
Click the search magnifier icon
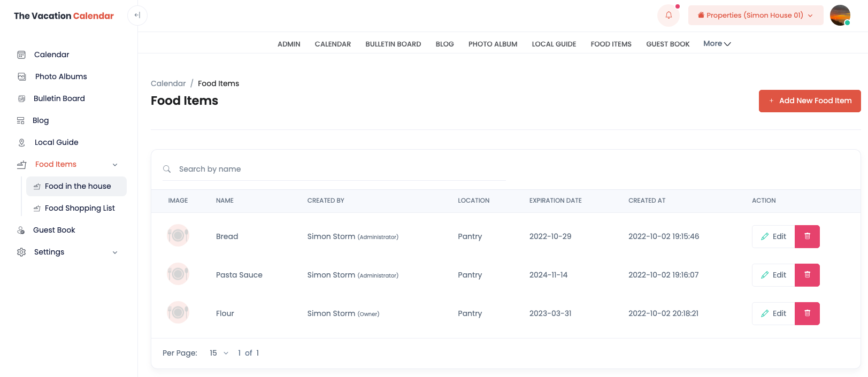click(x=167, y=169)
